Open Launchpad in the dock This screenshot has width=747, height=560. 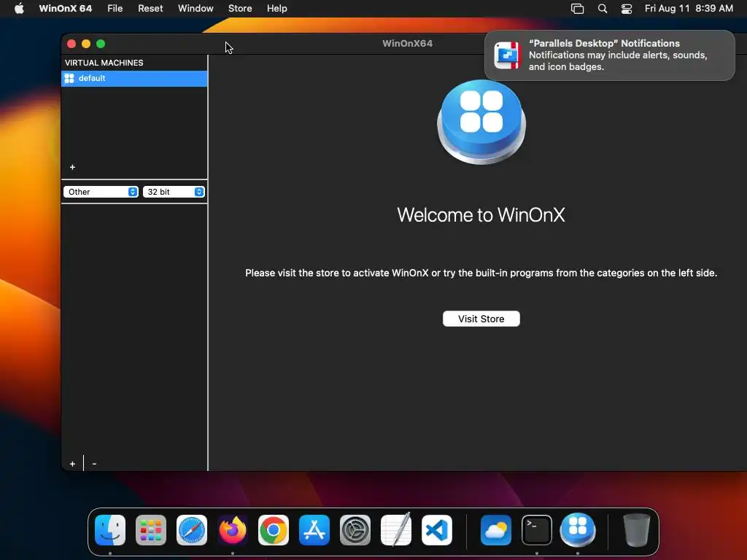pyautogui.click(x=151, y=530)
